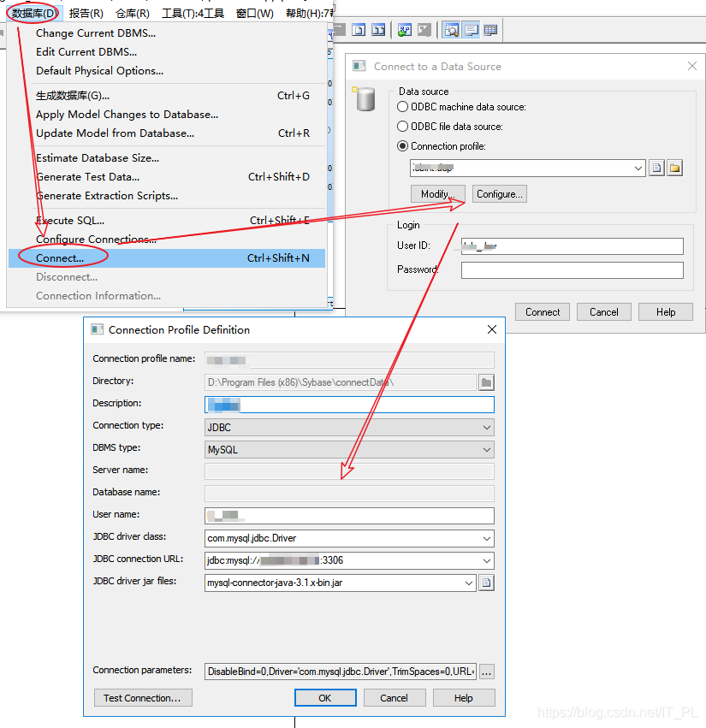Click the Configure... button
The image size is (706, 728).
(x=499, y=193)
